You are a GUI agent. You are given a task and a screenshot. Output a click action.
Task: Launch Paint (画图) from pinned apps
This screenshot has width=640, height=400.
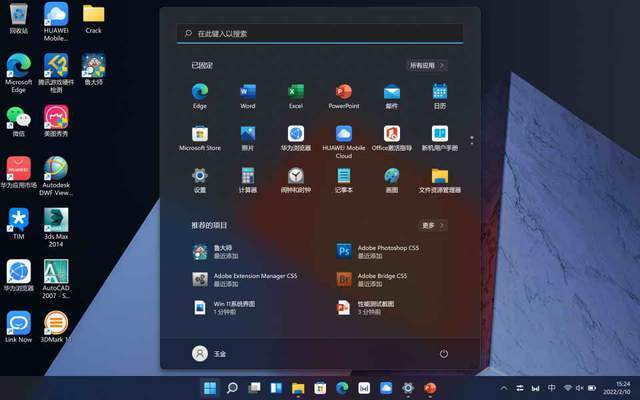tap(392, 180)
